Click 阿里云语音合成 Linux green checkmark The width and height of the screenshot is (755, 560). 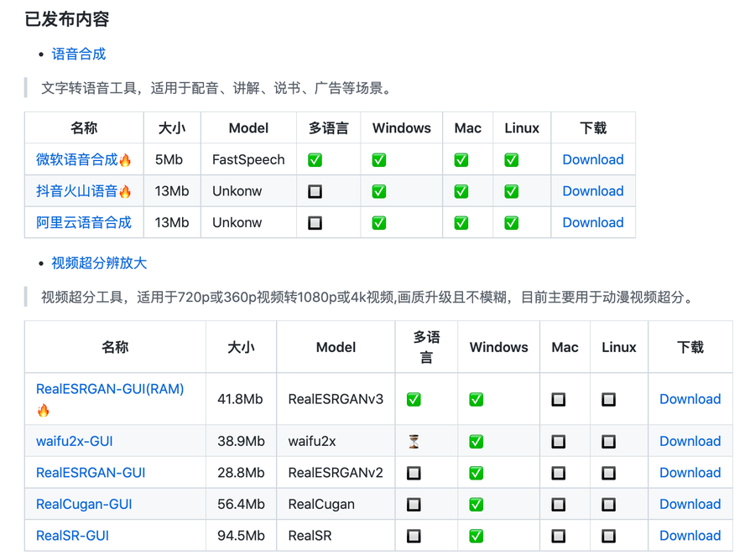click(512, 223)
